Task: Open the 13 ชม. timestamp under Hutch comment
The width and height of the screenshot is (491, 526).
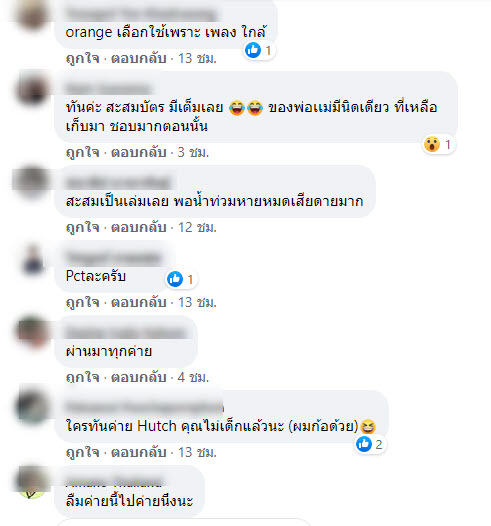Action: point(197,452)
